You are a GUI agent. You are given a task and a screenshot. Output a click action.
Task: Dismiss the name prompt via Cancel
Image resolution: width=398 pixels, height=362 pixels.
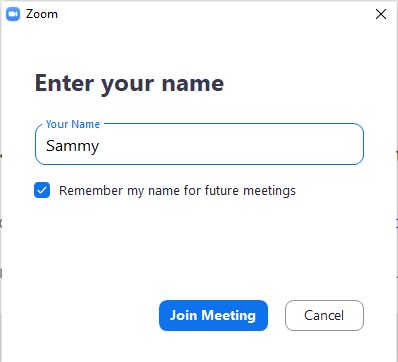coord(324,315)
